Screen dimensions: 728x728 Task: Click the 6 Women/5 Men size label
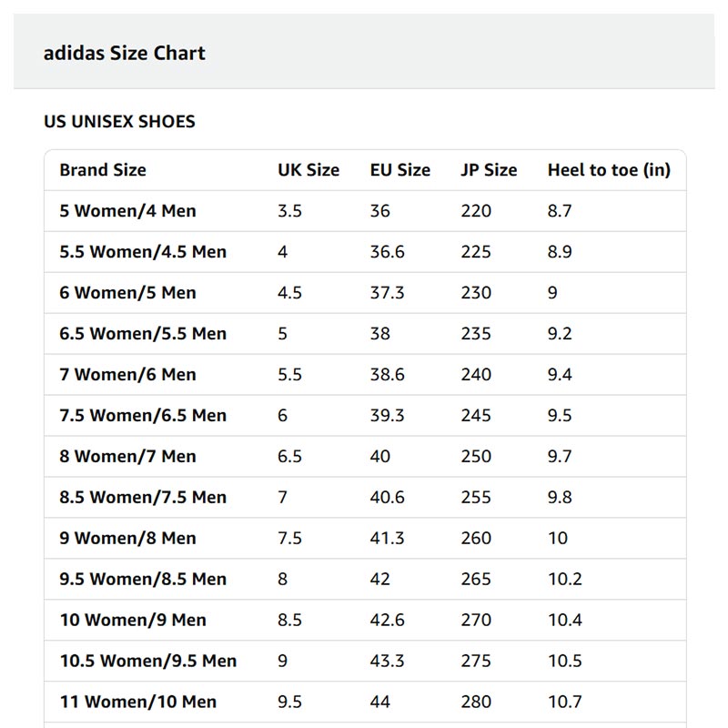[x=128, y=293]
